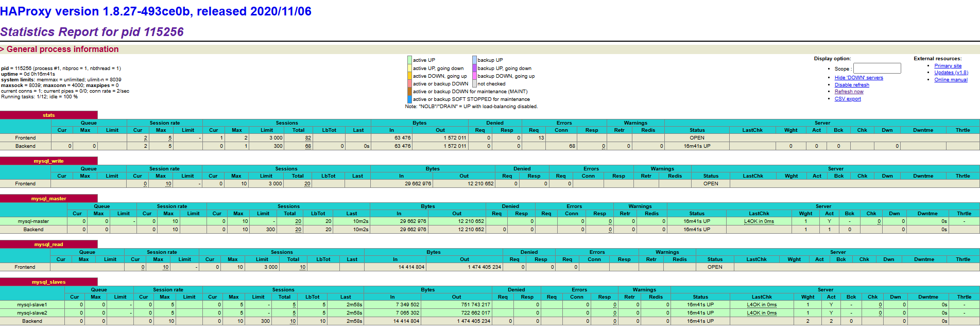
Task: Click the uptime = 0d 0h16m41s line
Action: tap(28, 74)
